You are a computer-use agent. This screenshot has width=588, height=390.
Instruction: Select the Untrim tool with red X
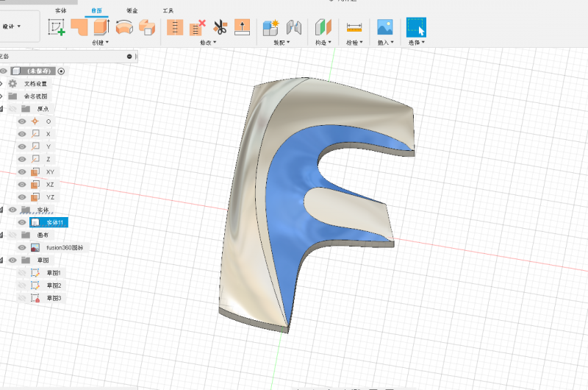pos(197,27)
